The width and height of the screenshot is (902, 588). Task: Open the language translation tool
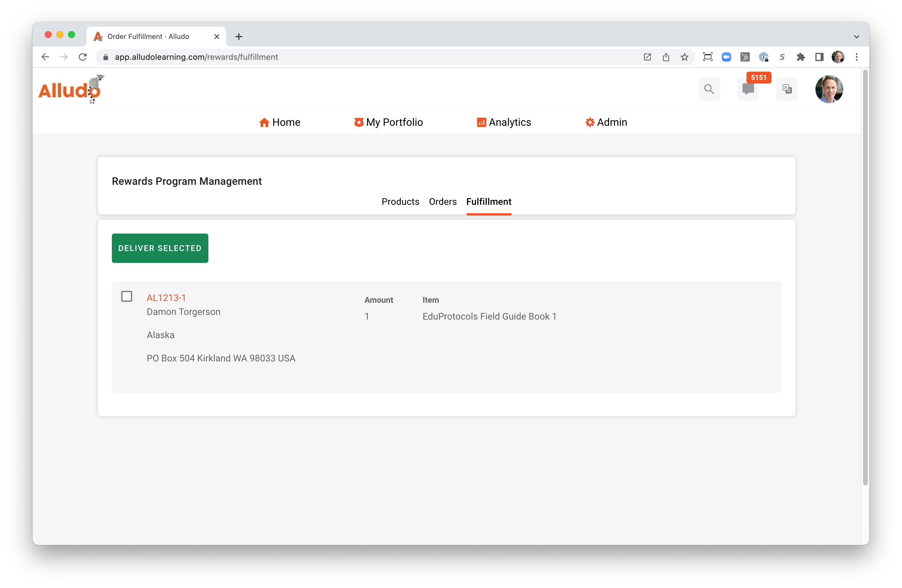[x=787, y=89]
